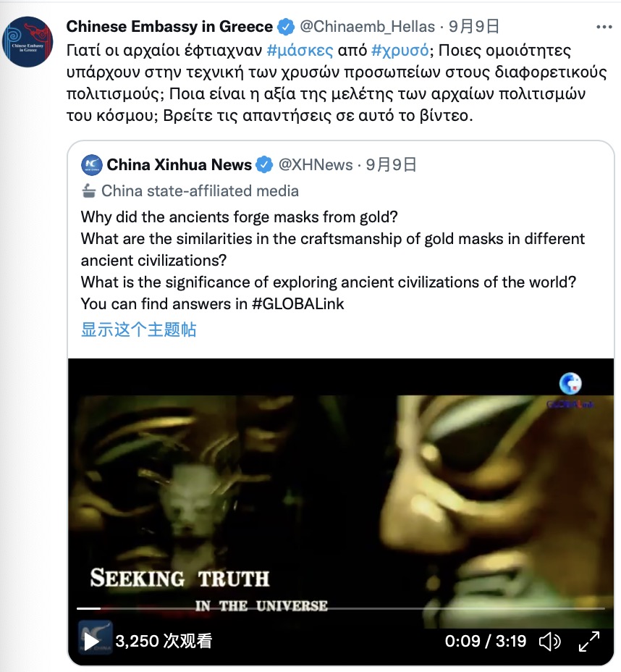Show this thread via 显示这个主题帖 link
This screenshot has width=621, height=672.
point(139,329)
